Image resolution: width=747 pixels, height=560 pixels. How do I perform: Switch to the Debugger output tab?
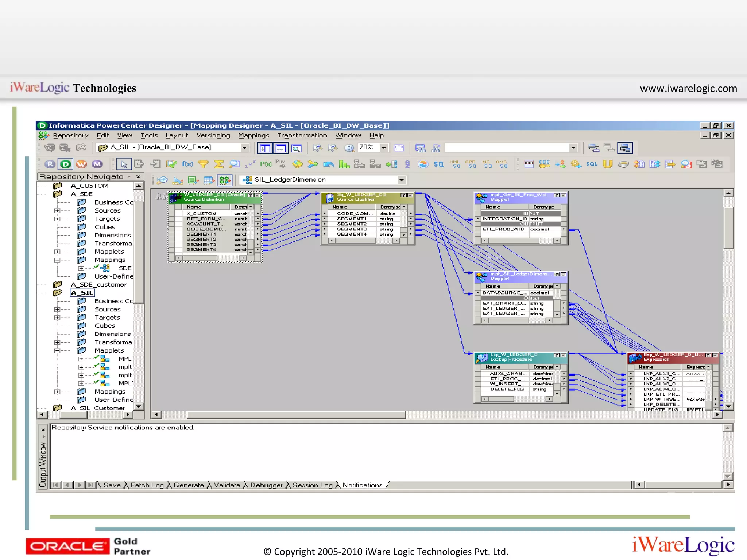pos(266,485)
